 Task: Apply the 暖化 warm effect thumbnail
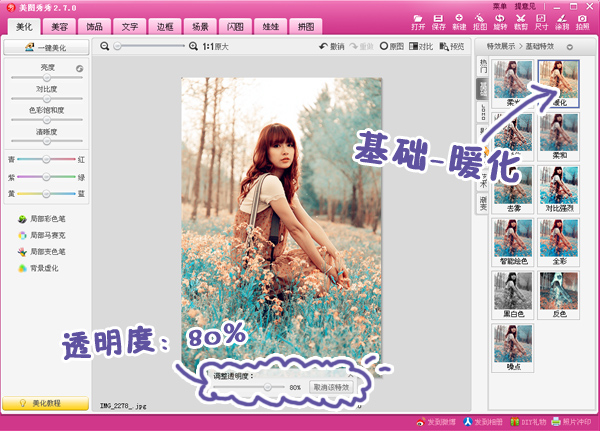click(559, 83)
